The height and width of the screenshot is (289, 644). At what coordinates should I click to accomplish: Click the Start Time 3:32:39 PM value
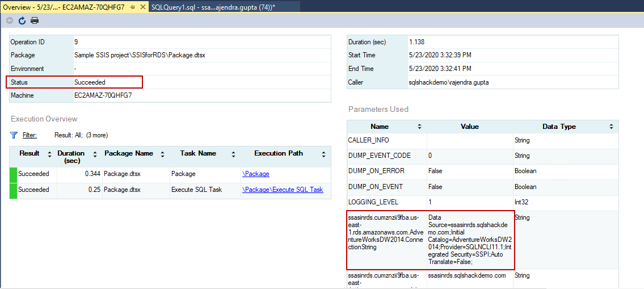click(440, 55)
